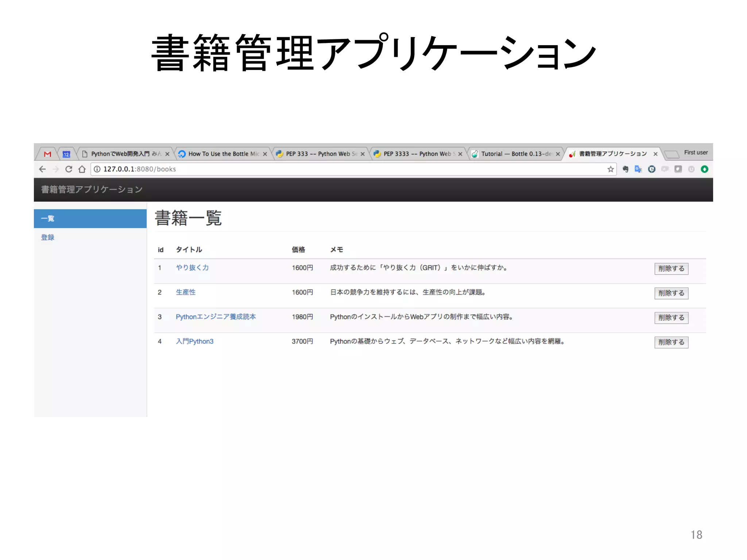Click the site info icon in address bar
747x560 pixels.
pyautogui.click(x=97, y=169)
